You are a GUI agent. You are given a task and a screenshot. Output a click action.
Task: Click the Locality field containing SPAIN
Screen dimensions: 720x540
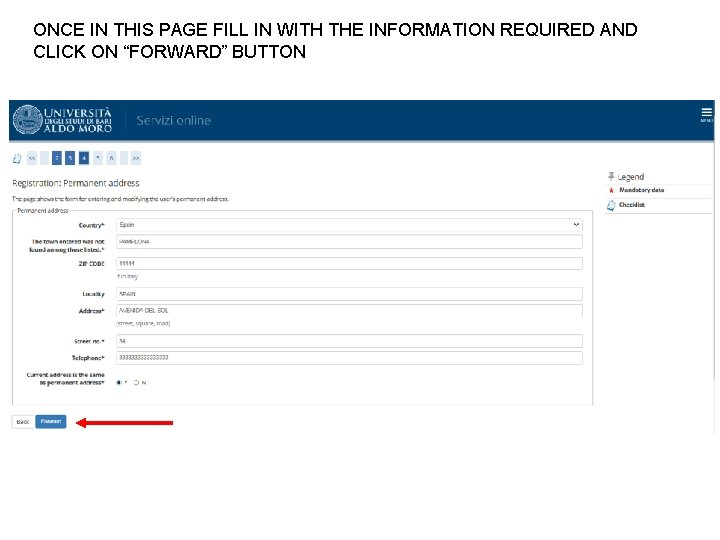pos(349,294)
